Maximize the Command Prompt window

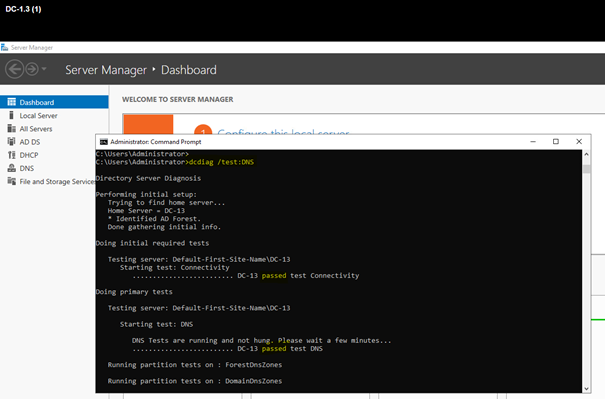(x=556, y=142)
